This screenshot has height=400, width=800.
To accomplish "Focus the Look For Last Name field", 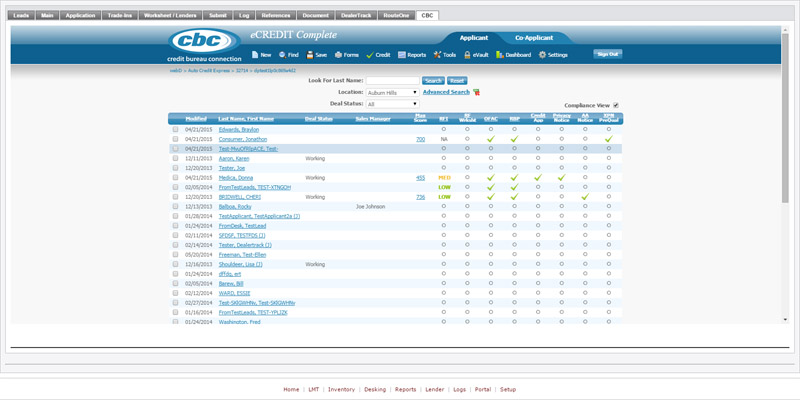I will coord(392,81).
